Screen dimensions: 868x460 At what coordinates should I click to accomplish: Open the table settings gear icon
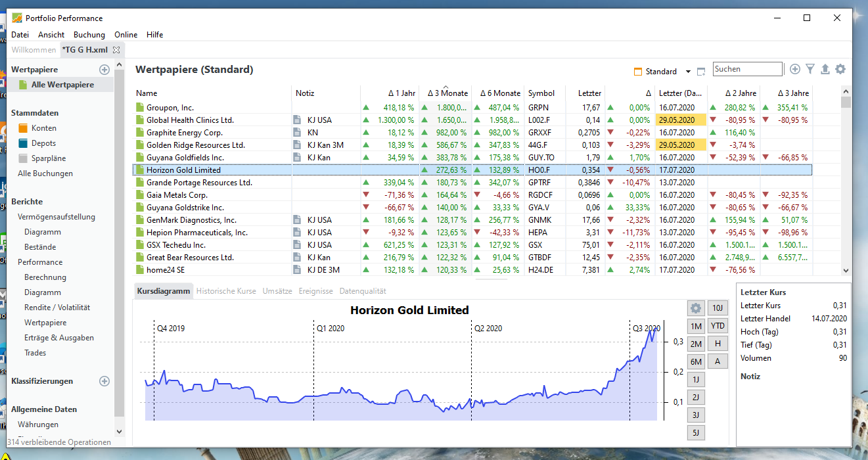click(840, 69)
